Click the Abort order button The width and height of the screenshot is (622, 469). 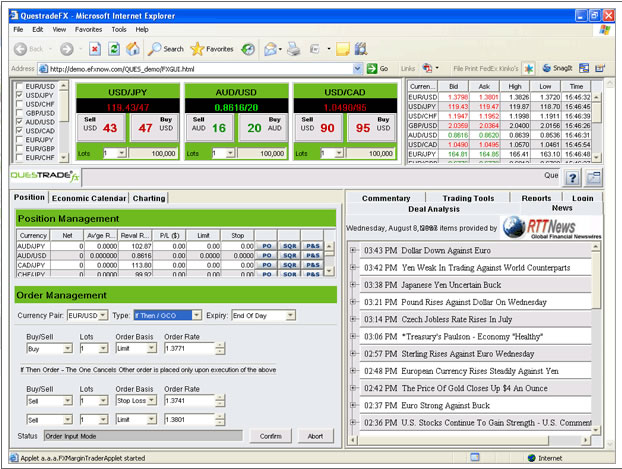[315, 436]
